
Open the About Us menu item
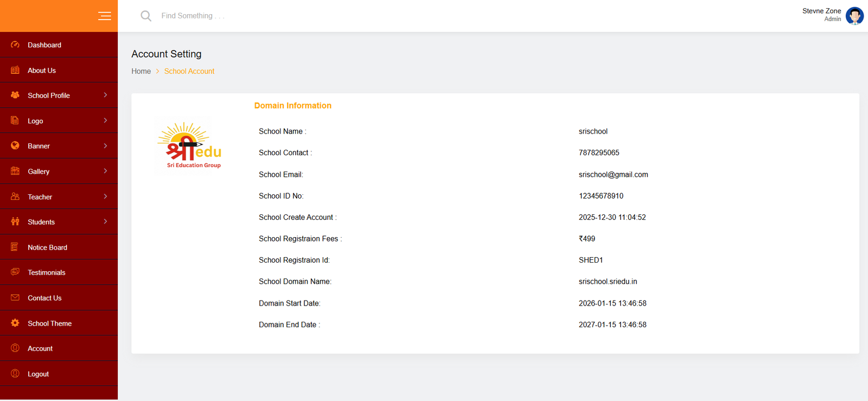[59, 70]
